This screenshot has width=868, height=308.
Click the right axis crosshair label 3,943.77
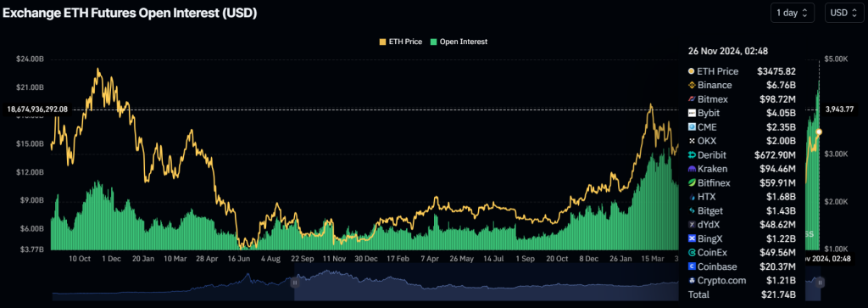[839, 109]
